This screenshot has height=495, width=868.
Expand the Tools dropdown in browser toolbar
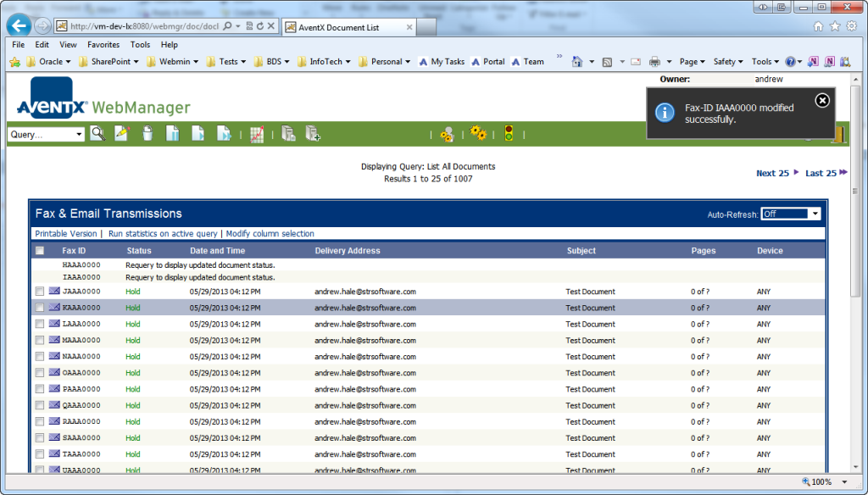tap(761, 61)
